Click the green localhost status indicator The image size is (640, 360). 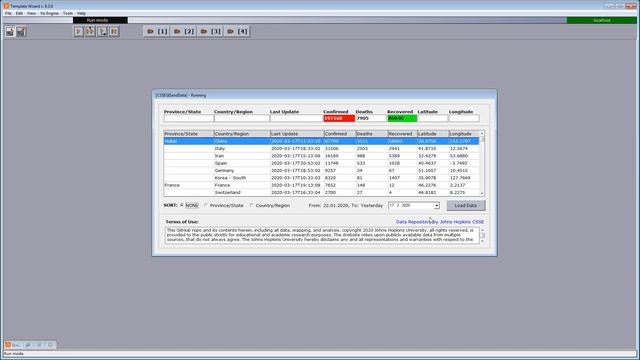coord(602,20)
